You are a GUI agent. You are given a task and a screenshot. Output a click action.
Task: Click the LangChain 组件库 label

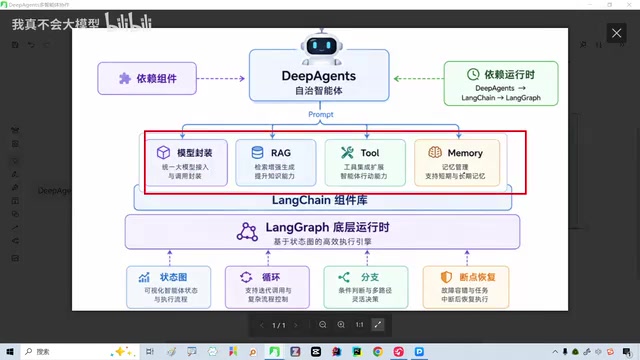click(320, 200)
